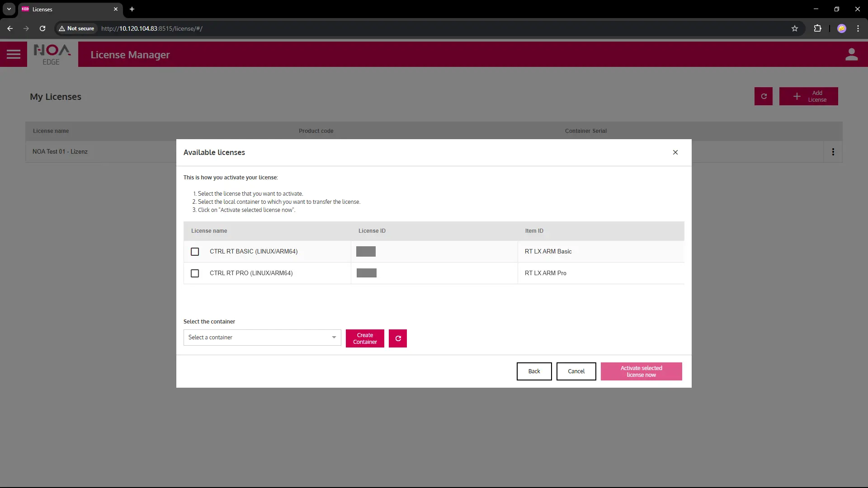Open the Chrome three-dot menu
Screen dimensions: 868x488
coord(858,28)
